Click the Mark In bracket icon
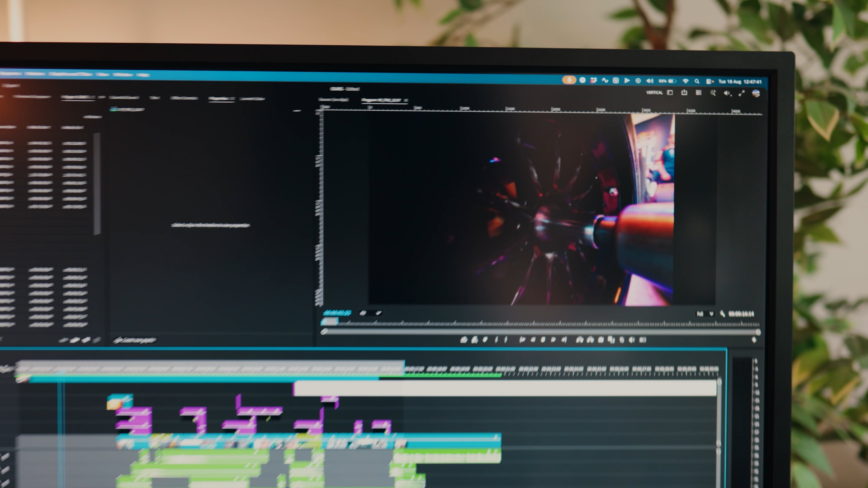This screenshot has height=488, width=868. point(496,340)
